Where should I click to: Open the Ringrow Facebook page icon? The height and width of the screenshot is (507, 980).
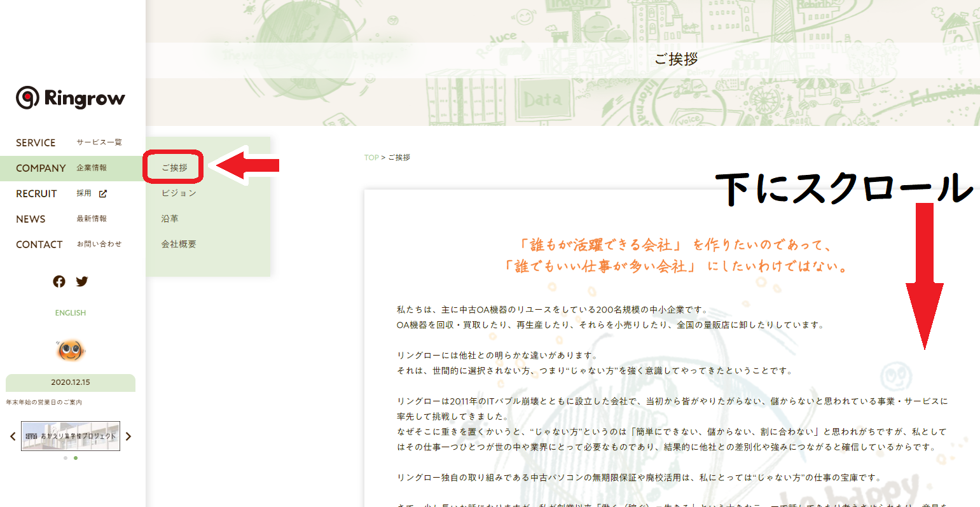coord(59,281)
